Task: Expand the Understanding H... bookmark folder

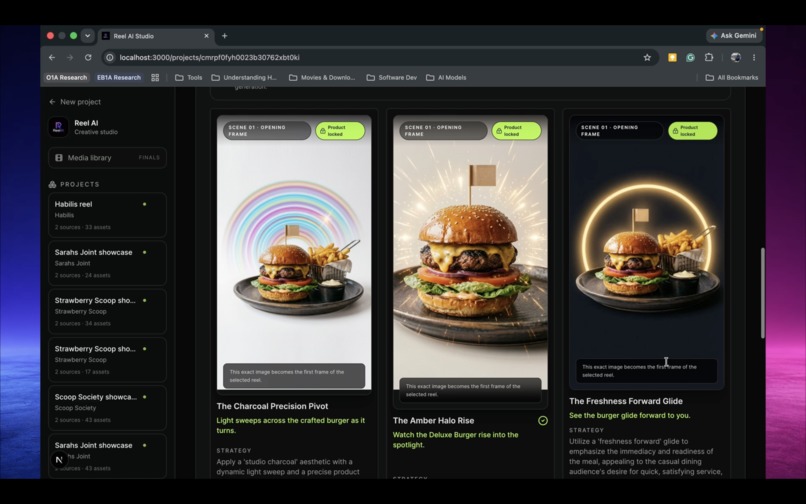Action: point(244,78)
